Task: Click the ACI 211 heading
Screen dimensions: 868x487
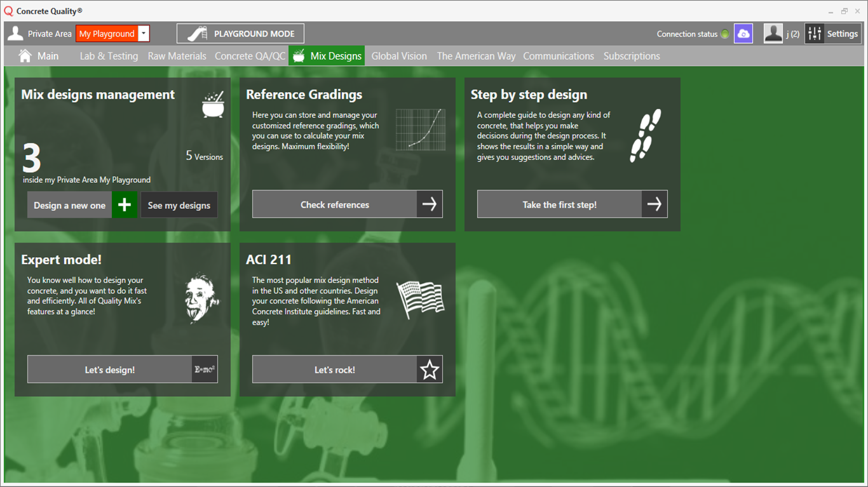Action: [x=269, y=260]
